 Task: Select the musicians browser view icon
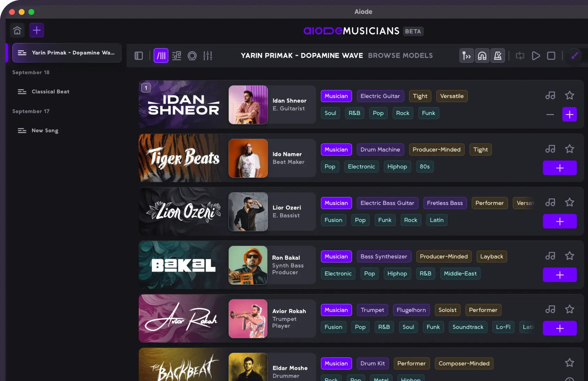click(x=161, y=56)
